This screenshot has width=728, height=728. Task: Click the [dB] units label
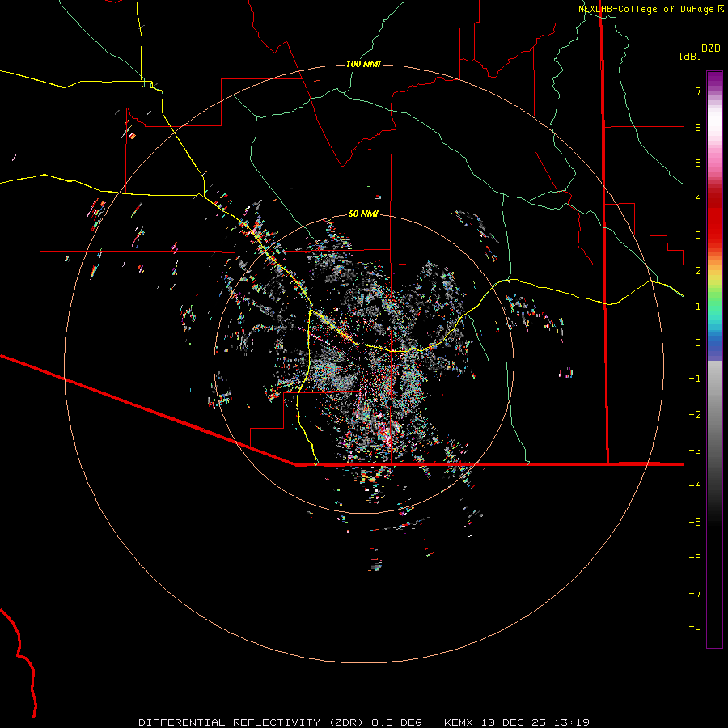click(x=690, y=57)
